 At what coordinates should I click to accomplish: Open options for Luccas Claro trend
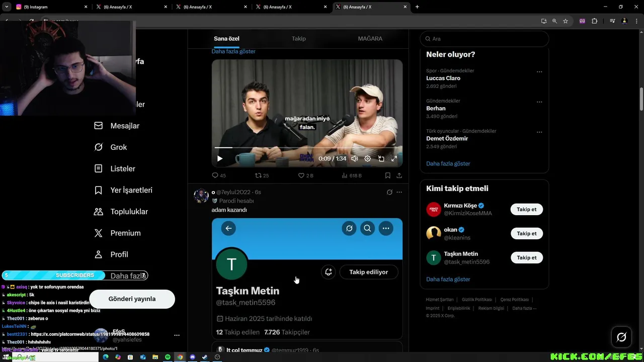click(539, 71)
